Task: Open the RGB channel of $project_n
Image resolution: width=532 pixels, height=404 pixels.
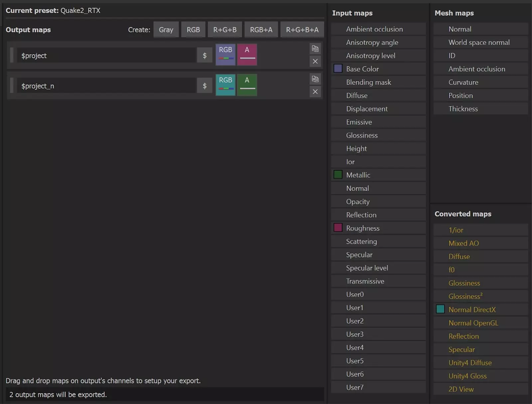Action: pos(225,85)
